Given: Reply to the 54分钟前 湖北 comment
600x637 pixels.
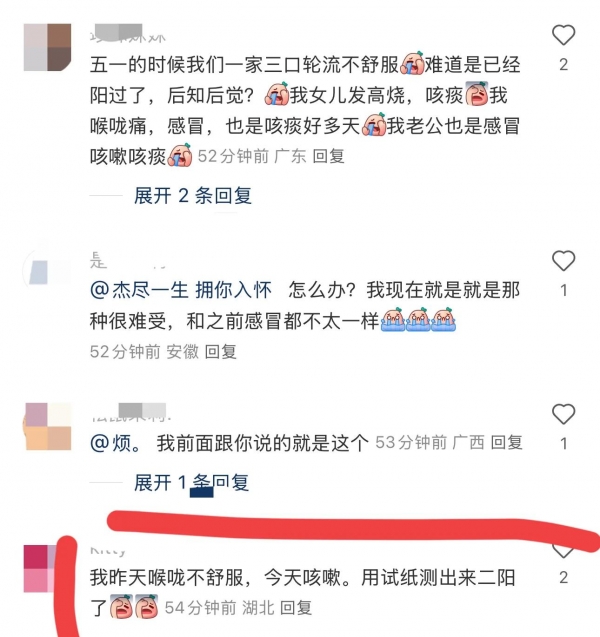Looking at the screenshot, I should [x=296, y=608].
